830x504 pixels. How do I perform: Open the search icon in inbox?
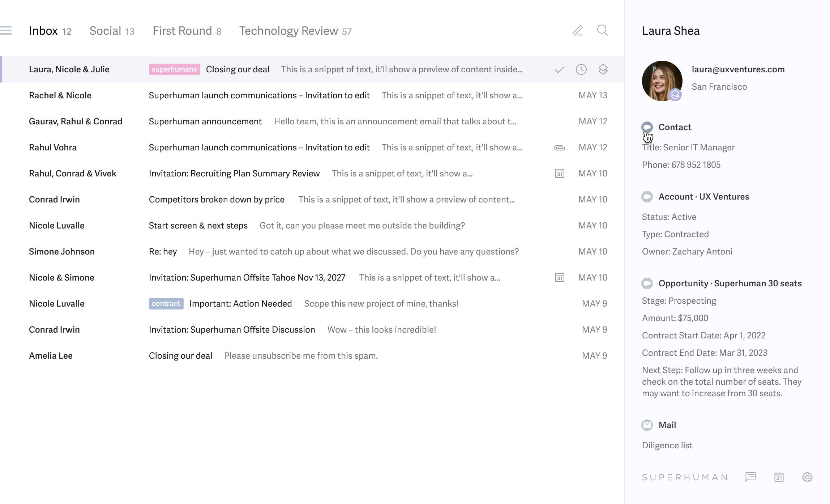602,31
